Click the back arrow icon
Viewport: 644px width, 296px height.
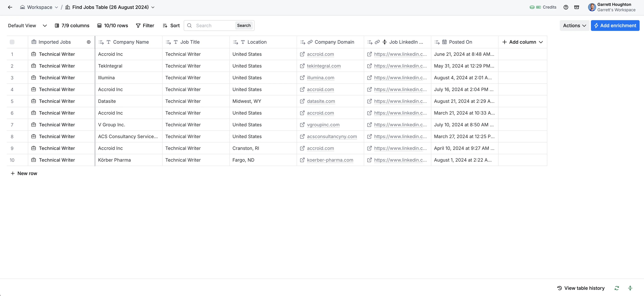(10, 7)
